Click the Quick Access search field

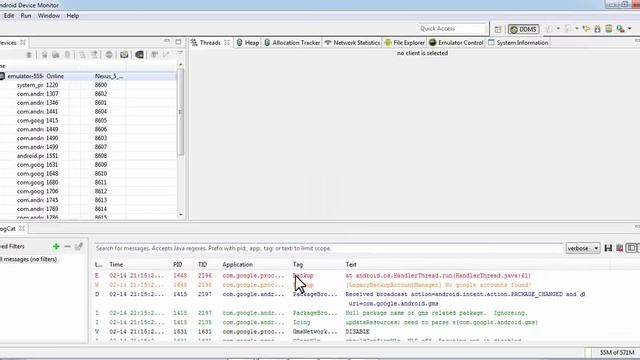[x=453, y=29]
